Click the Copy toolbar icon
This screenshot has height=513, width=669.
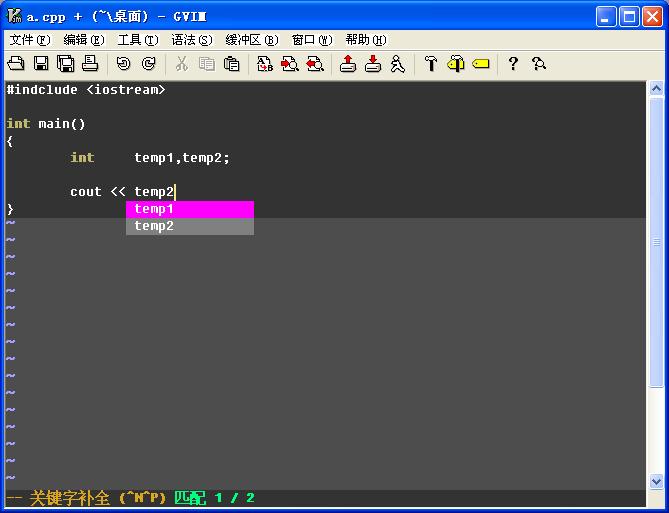click(207, 64)
